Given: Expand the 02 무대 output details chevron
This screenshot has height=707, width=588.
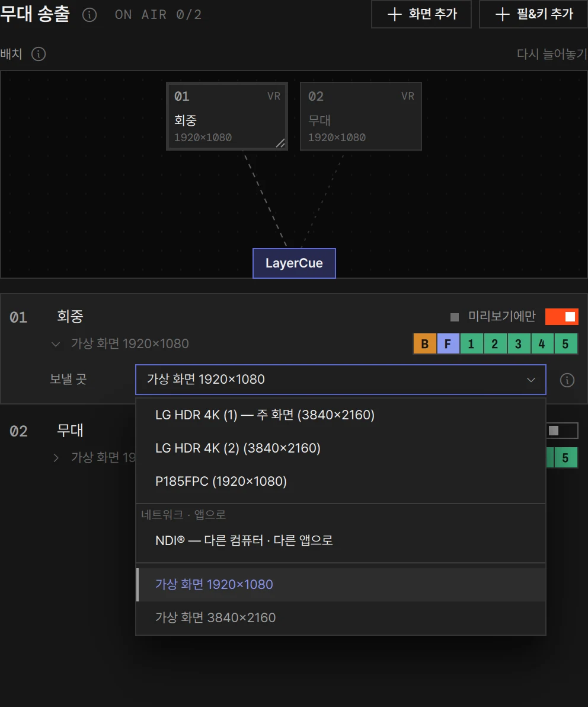Looking at the screenshot, I should (x=56, y=458).
